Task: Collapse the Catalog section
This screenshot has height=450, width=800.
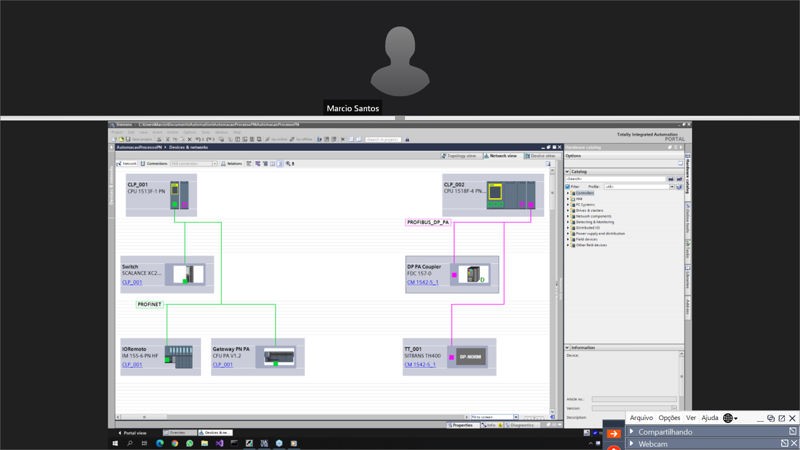Action: (x=567, y=171)
